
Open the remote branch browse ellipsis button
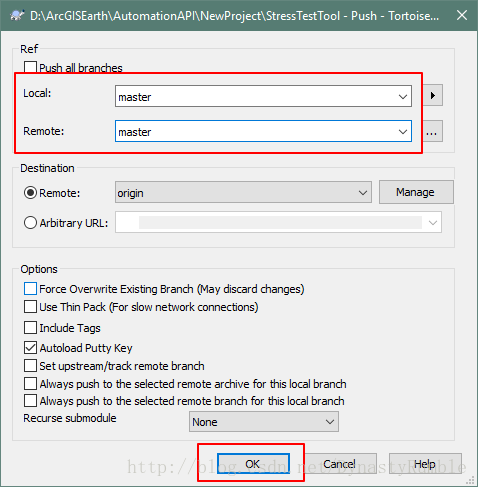point(433,131)
